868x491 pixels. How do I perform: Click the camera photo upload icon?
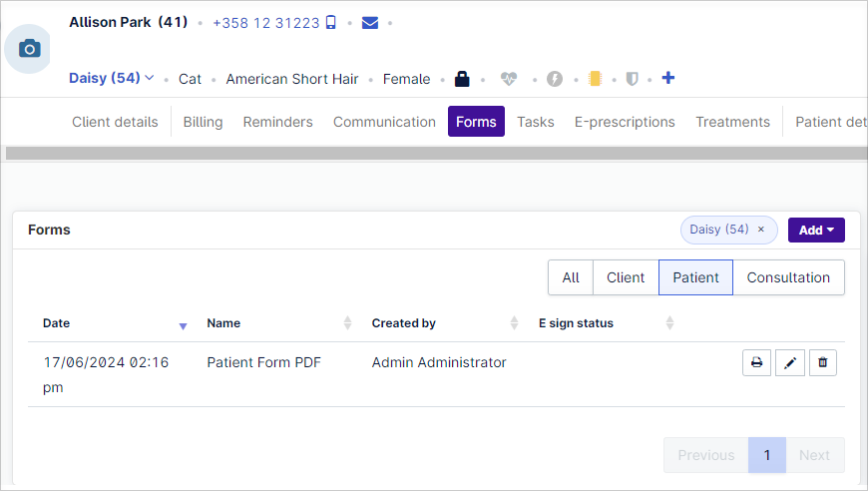click(x=29, y=49)
